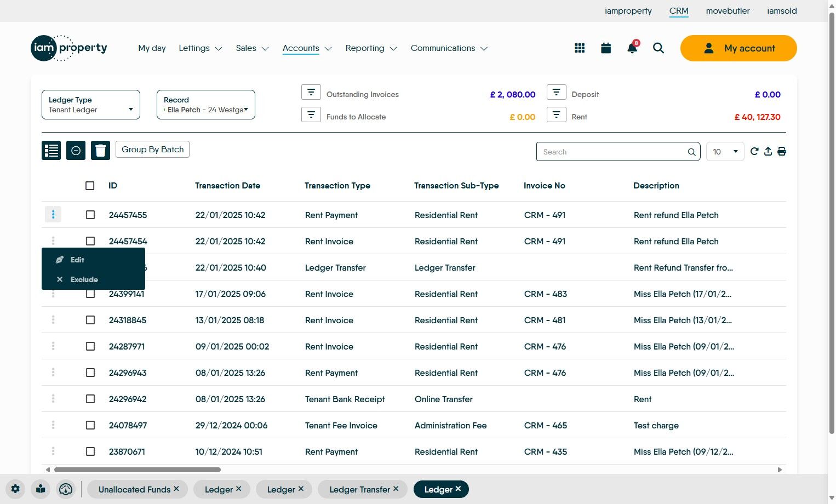Open row actions for transaction 24318845
This screenshot has height=504, width=836.
pos(53,320)
